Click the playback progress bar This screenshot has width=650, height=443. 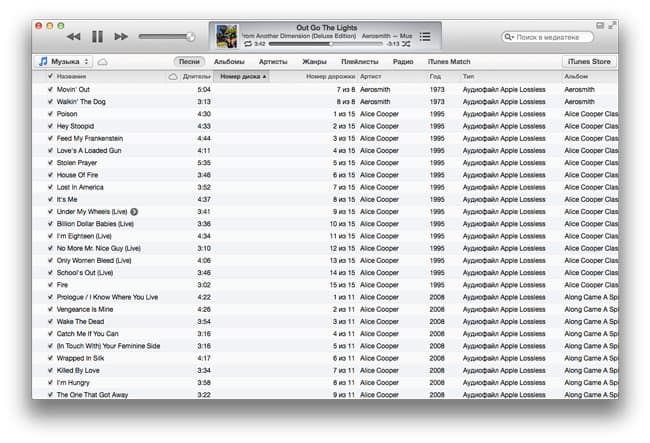click(x=325, y=44)
